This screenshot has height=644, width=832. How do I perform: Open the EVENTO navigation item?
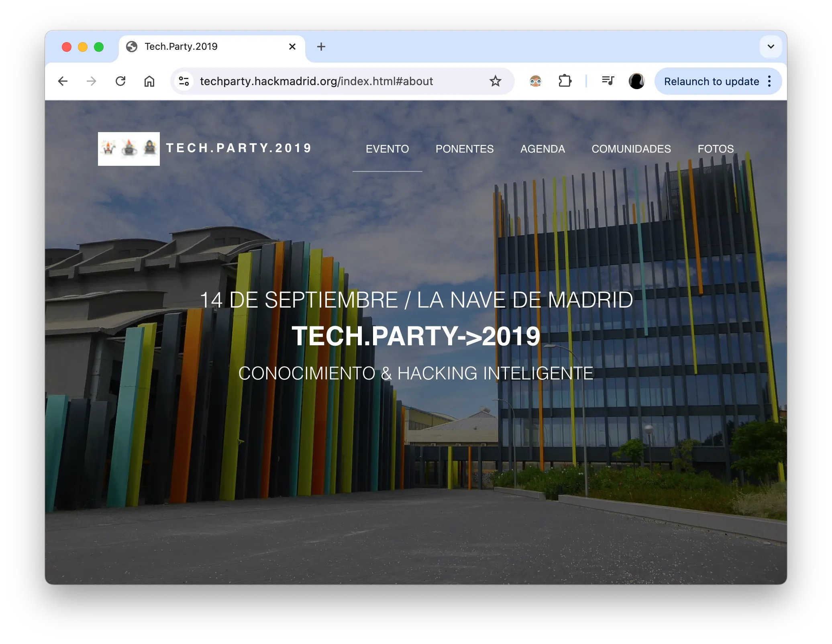click(387, 149)
